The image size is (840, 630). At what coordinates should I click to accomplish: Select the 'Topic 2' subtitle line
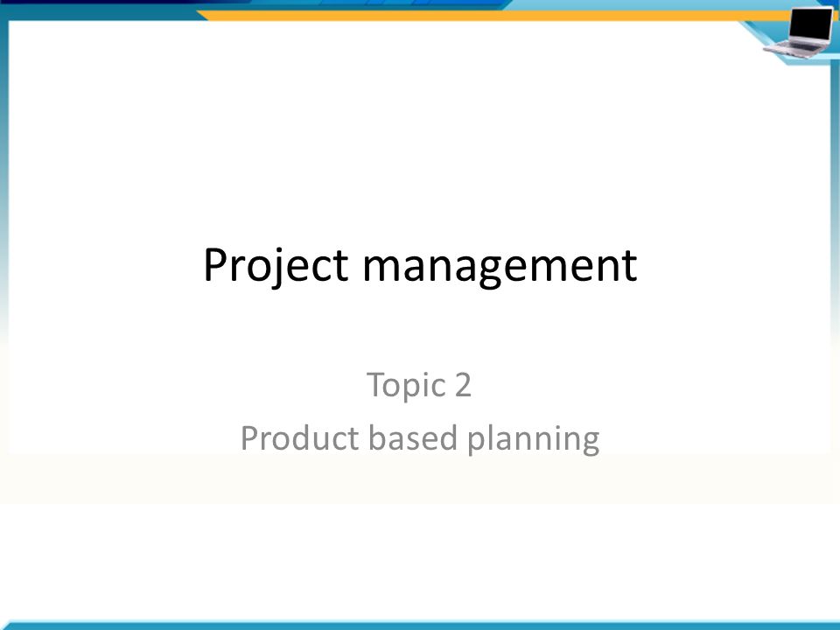pos(419,385)
